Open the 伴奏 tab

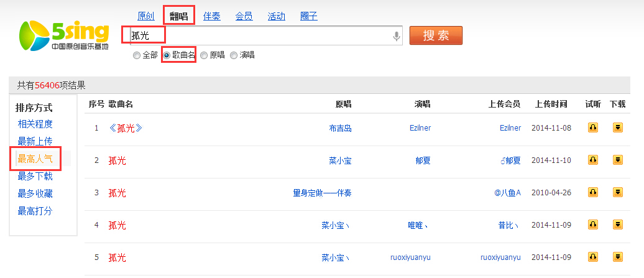[x=211, y=16]
